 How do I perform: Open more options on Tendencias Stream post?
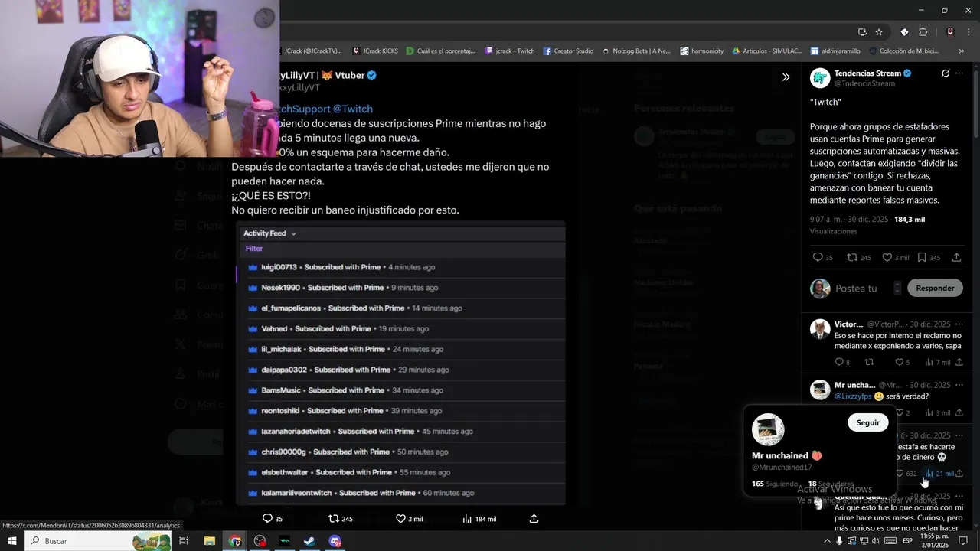[x=959, y=73]
